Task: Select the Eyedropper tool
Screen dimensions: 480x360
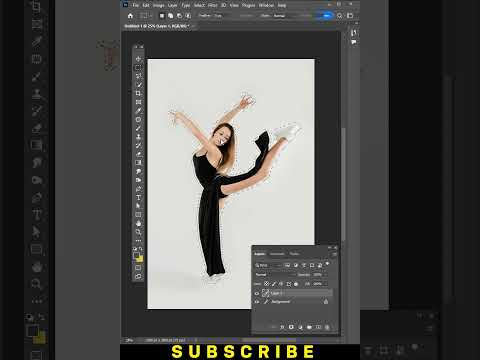Action: 138,111
